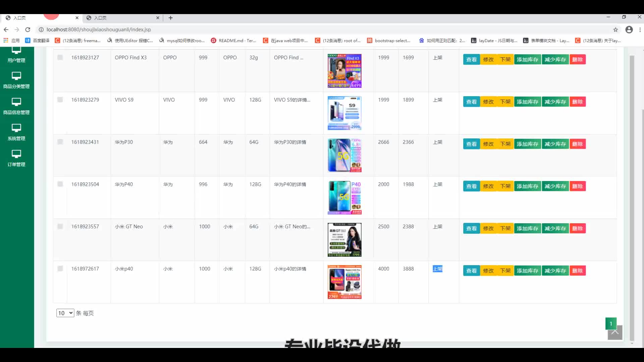The height and width of the screenshot is (362, 644).
Task: Tick checkbox for row 1618923279
Action: click(60, 100)
